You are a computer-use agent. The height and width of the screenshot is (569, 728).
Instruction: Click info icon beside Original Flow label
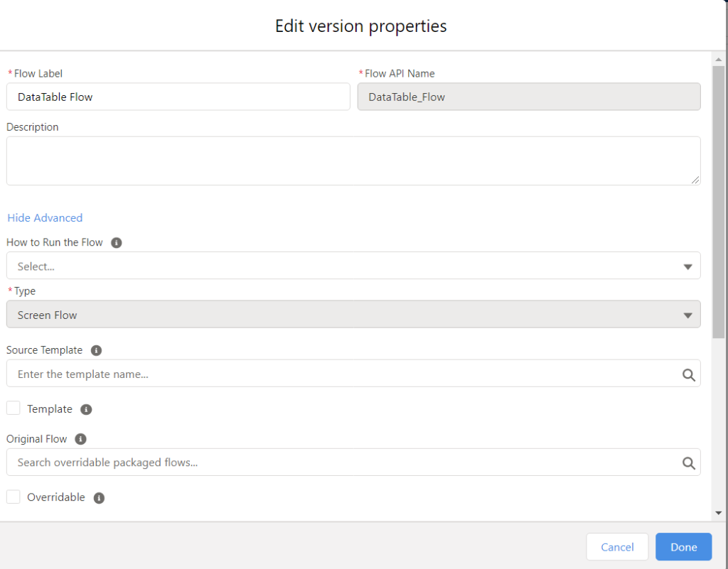(x=80, y=440)
